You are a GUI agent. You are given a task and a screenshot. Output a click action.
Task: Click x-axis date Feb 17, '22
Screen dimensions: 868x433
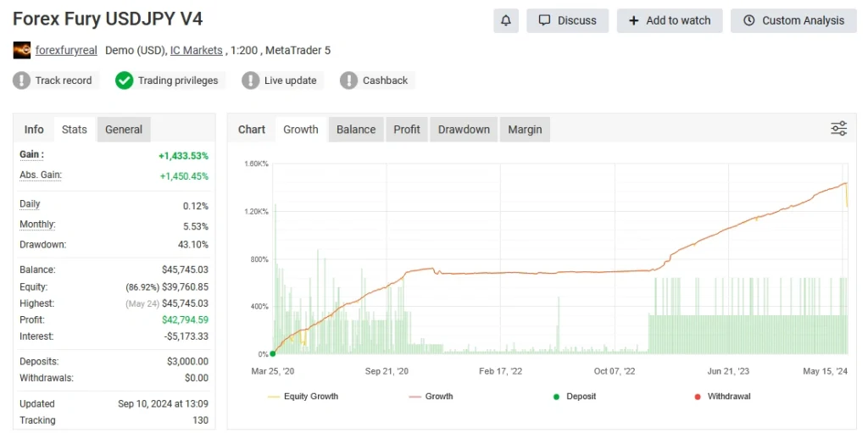point(500,371)
